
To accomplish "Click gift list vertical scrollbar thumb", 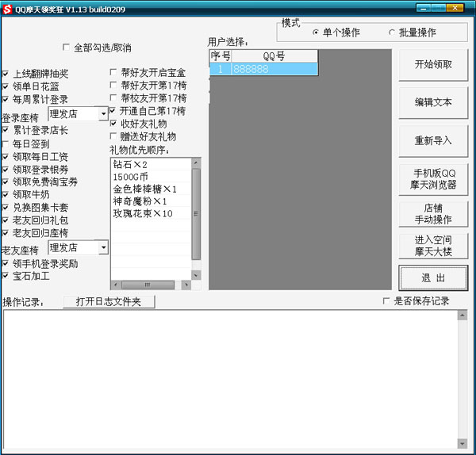I will [x=196, y=214].
